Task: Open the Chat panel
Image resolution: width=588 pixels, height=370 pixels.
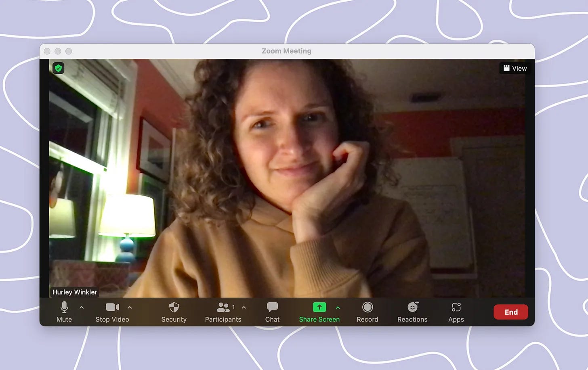Action: click(x=272, y=312)
